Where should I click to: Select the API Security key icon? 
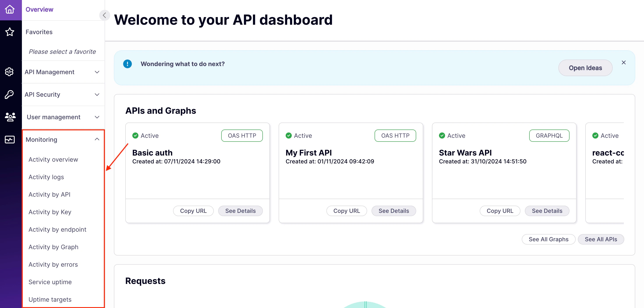tap(9, 94)
